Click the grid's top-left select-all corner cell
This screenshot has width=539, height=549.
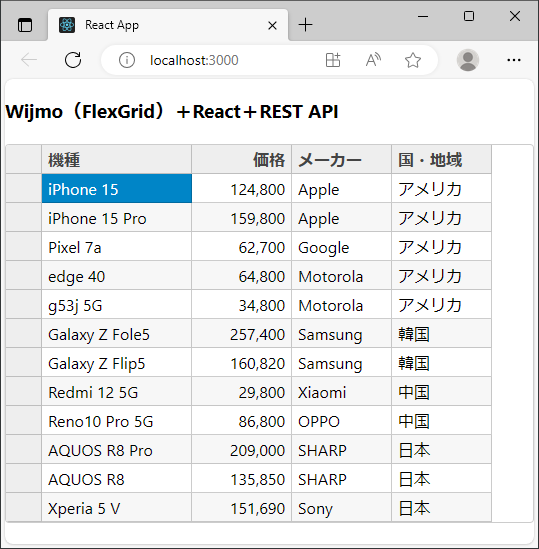(x=24, y=159)
